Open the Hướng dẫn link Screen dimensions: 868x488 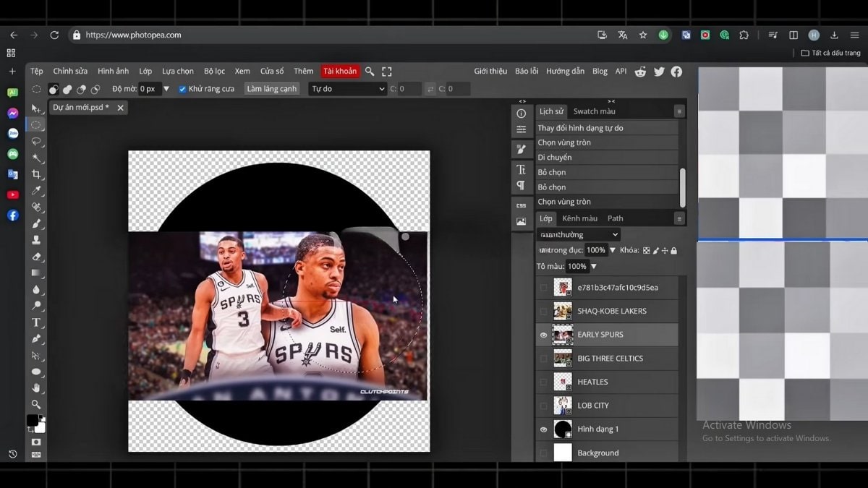(x=565, y=71)
